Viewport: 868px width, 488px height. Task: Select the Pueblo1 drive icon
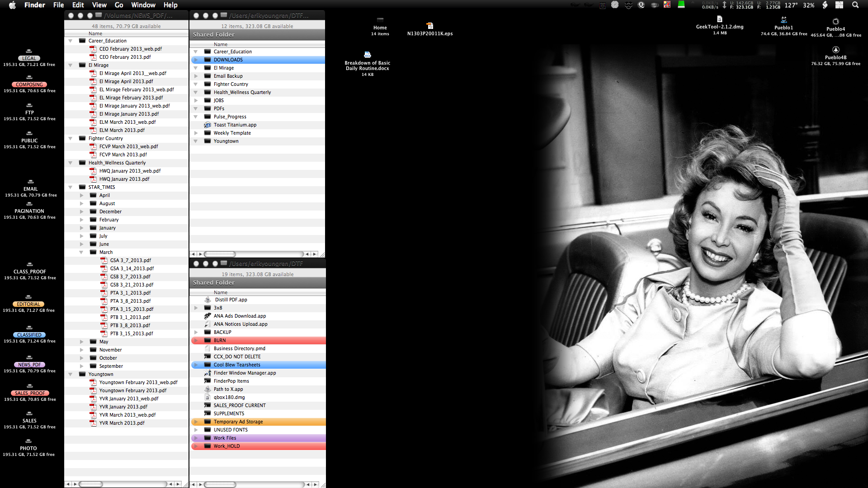tap(783, 19)
